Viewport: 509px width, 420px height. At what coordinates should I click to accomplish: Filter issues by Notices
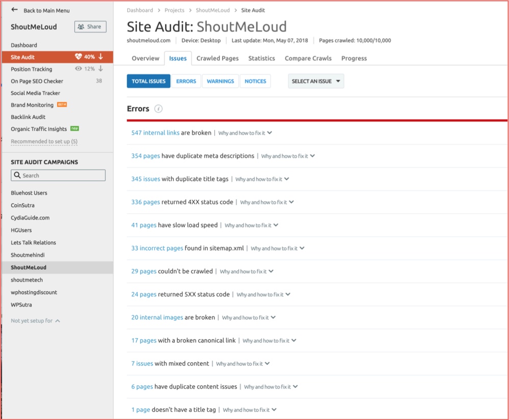click(x=255, y=81)
